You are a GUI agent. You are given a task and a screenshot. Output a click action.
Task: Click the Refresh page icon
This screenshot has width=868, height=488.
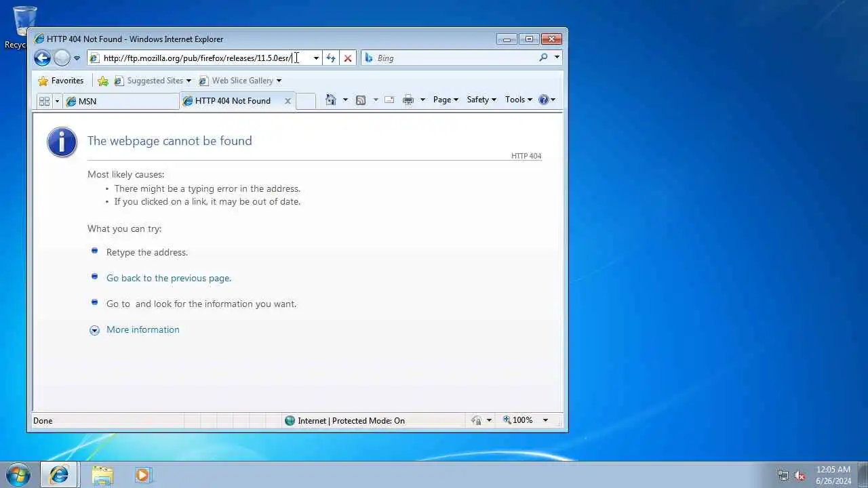(330, 58)
